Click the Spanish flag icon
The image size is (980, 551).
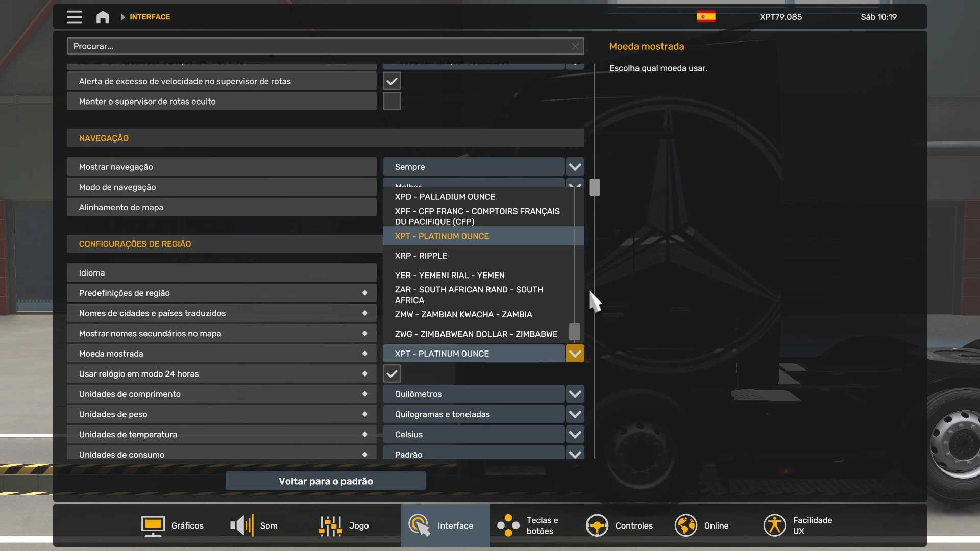click(x=706, y=17)
